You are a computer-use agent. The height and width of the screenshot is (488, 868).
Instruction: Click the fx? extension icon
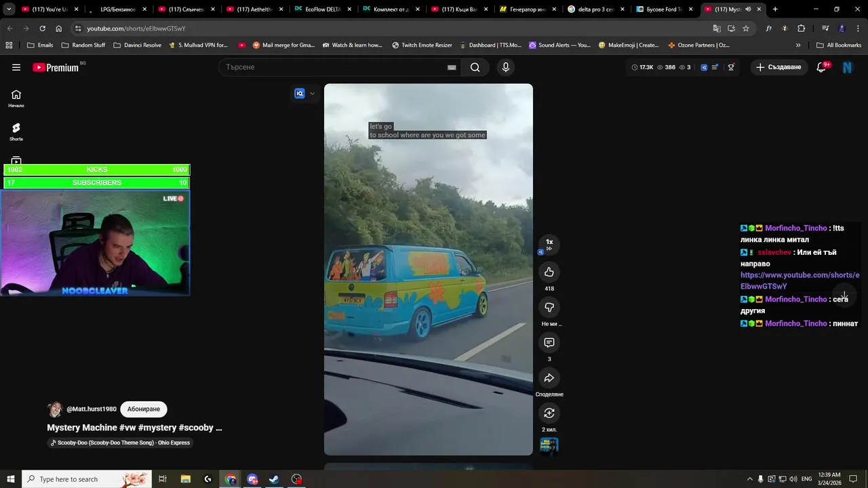click(x=768, y=28)
